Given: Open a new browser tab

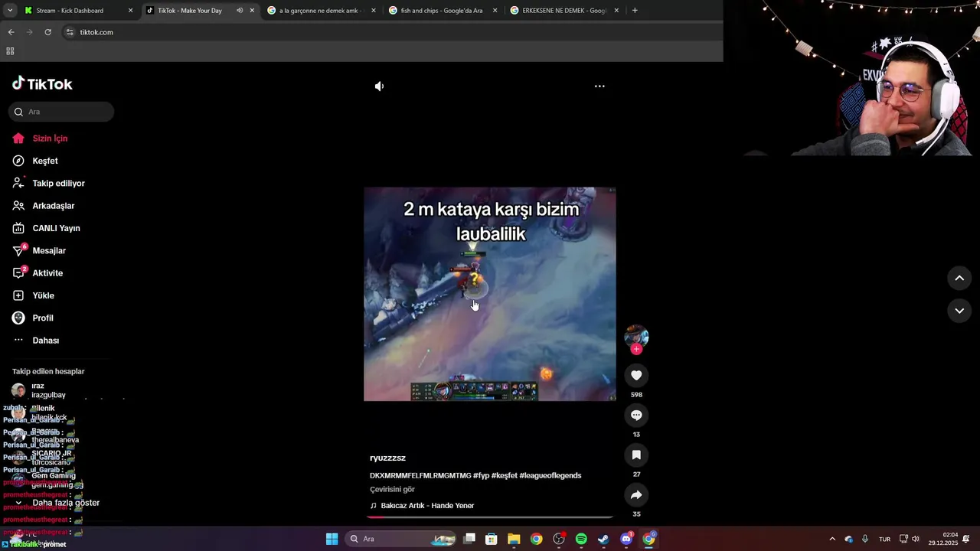Looking at the screenshot, I should tap(635, 11).
